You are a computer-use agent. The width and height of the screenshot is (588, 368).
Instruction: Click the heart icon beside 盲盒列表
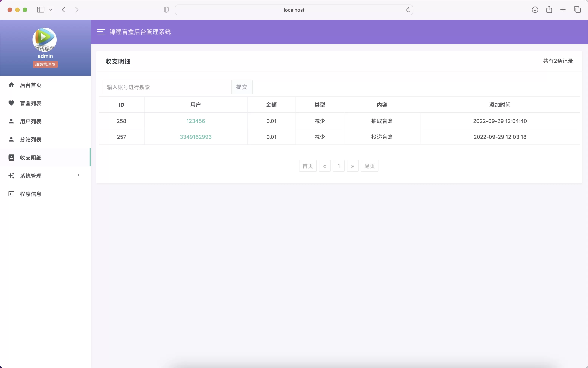11,103
